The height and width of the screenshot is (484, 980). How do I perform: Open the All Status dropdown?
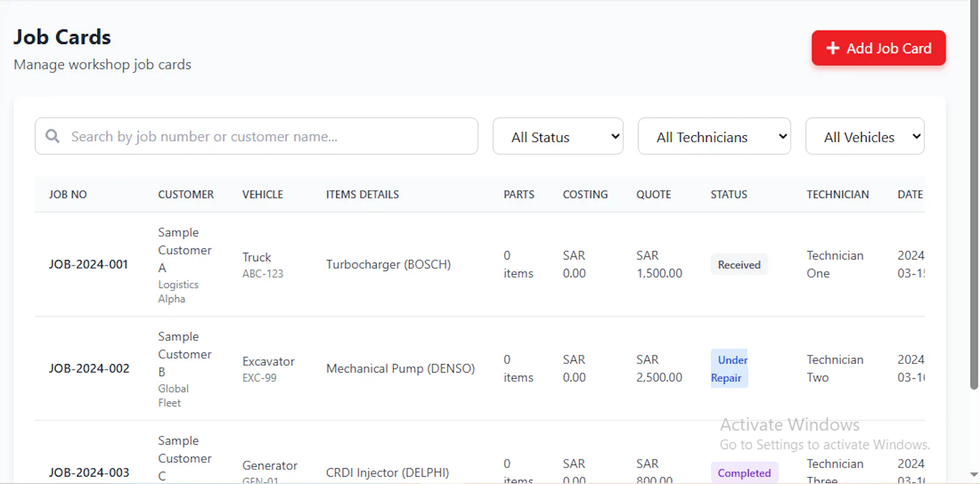(x=558, y=136)
